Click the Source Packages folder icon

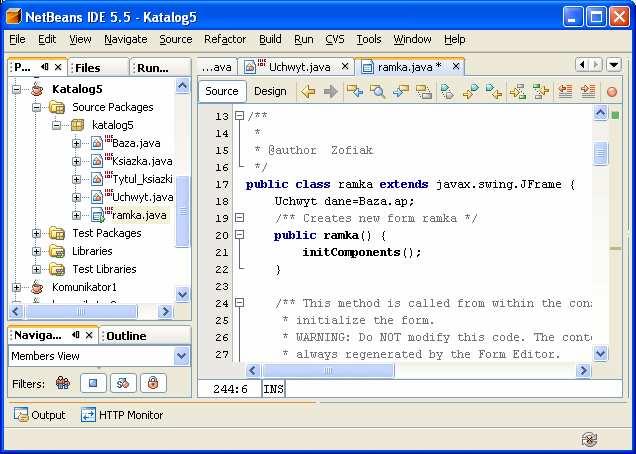[57, 108]
